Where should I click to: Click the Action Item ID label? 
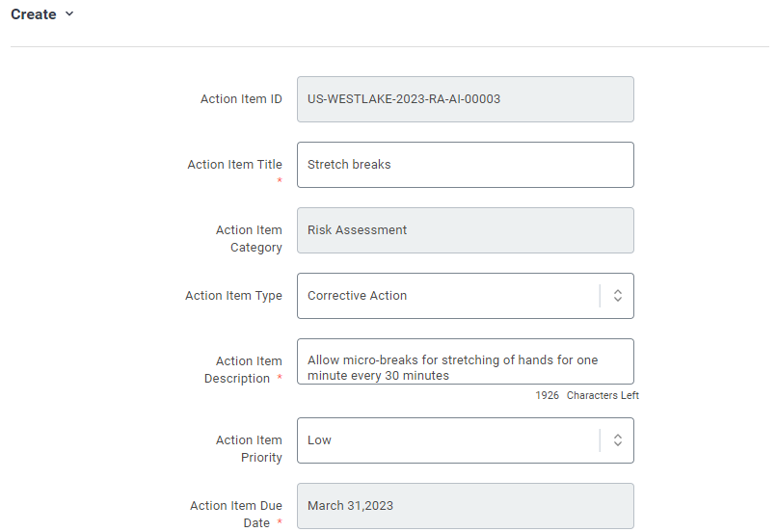click(241, 99)
